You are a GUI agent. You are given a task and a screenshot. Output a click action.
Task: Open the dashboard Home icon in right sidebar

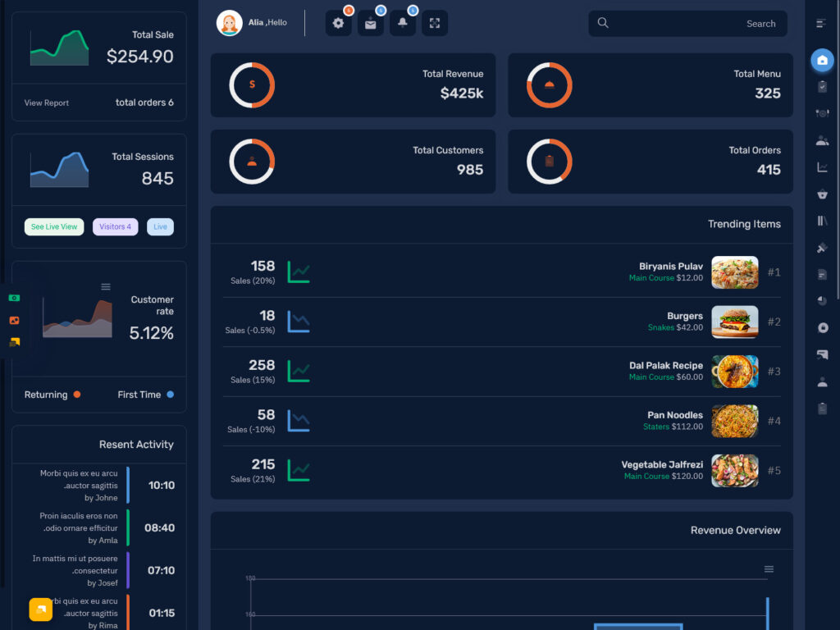[x=822, y=59]
